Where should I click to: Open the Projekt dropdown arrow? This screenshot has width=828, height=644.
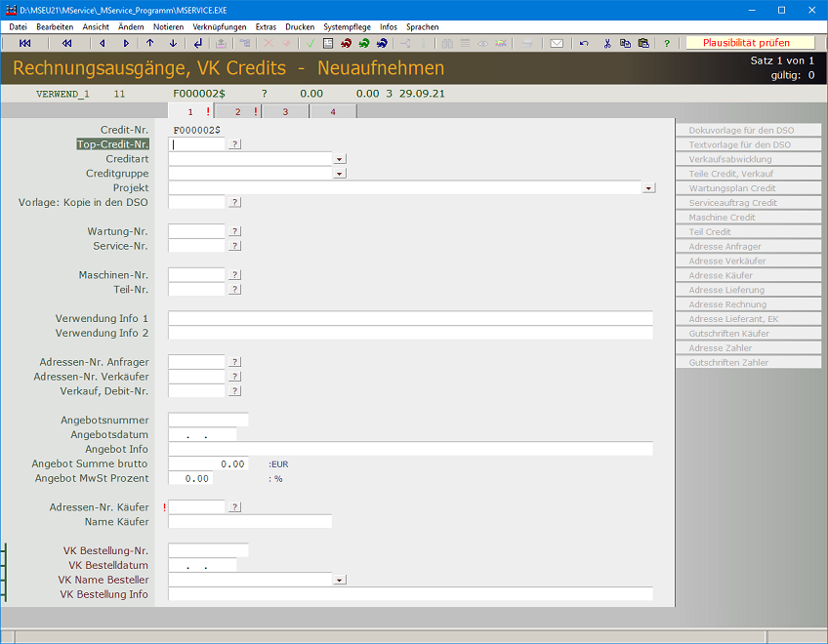648,187
